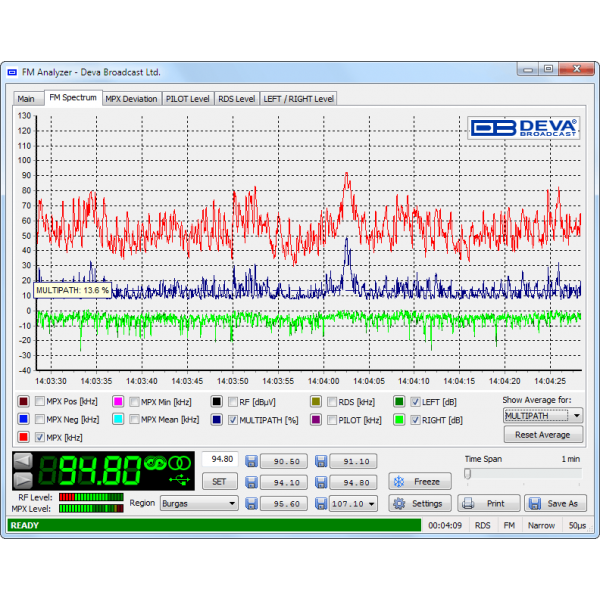Viewport: 600px width, 600px height.
Task: Recall the 91.10 preset
Action: (354, 461)
